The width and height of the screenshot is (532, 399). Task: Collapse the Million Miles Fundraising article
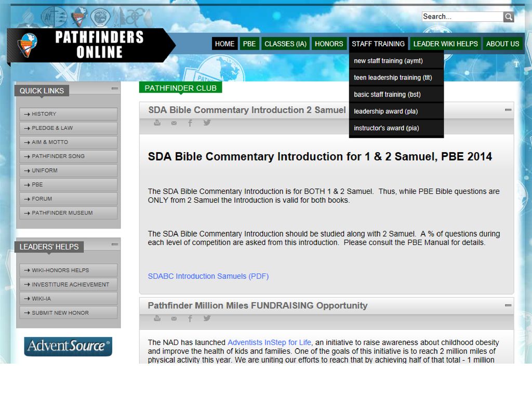point(508,305)
